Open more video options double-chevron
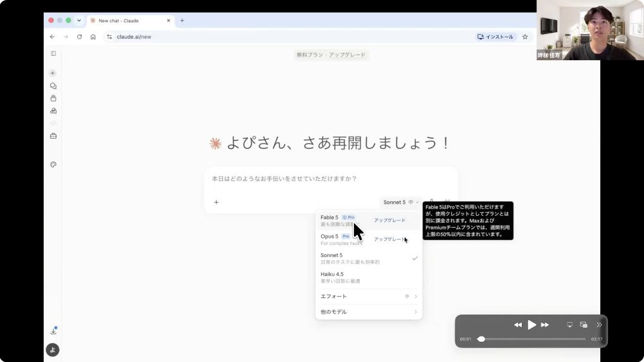Screen dimensions: 644x362 [x=599, y=325]
